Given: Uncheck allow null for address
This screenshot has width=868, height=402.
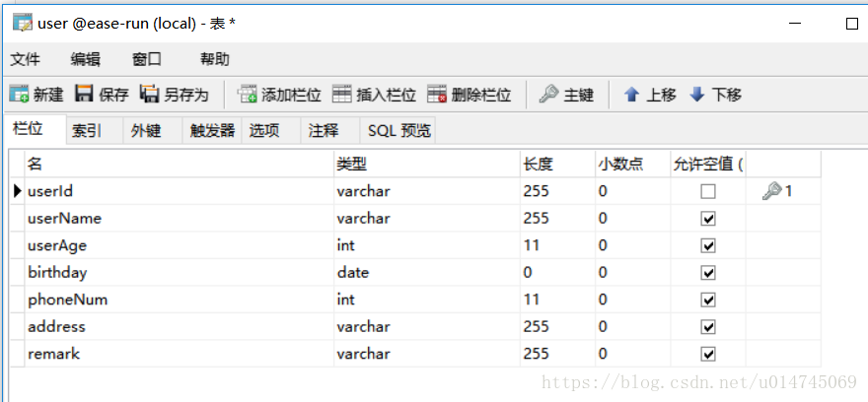Looking at the screenshot, I should tap(707, 327).
